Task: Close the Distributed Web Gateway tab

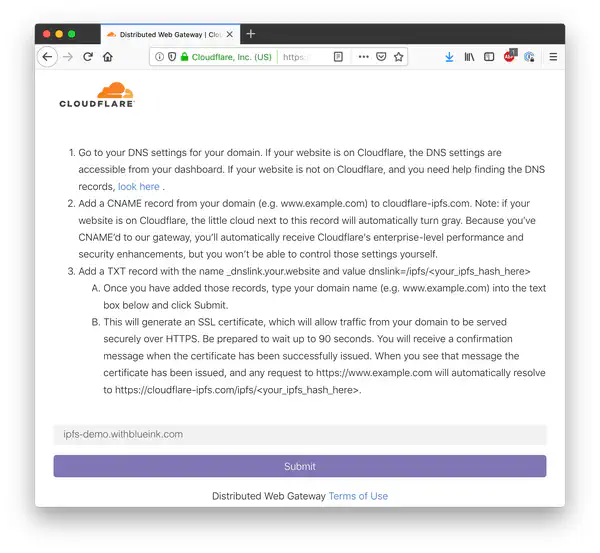Action: click(230, 34)
